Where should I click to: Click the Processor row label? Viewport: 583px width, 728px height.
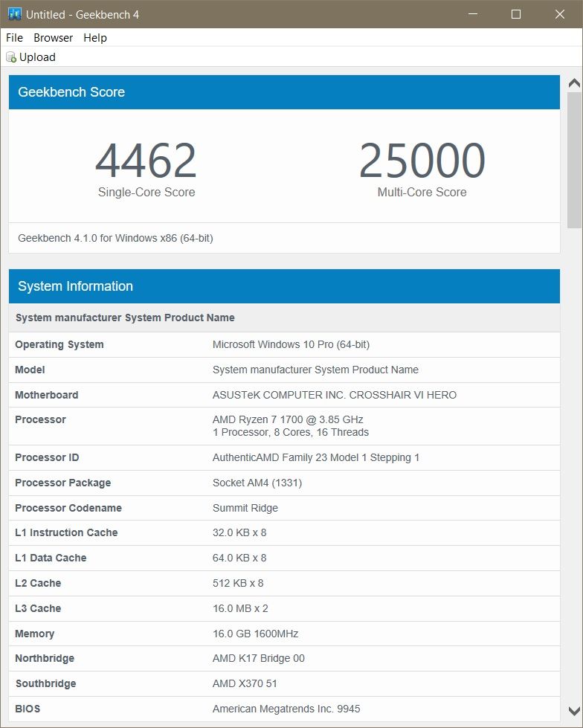click(40, 419)
